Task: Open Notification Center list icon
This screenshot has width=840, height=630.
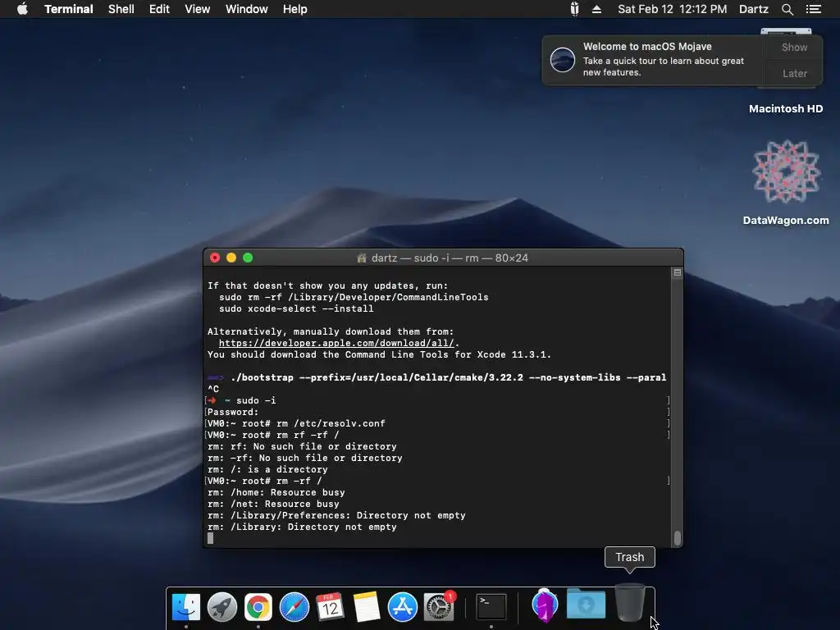Action: [x=814, y=9]
